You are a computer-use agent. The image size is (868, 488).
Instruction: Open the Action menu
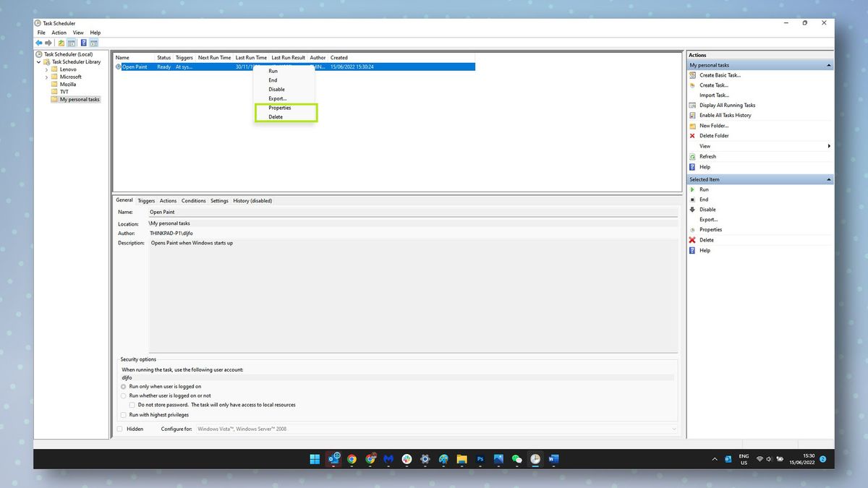tap(58, 32)
